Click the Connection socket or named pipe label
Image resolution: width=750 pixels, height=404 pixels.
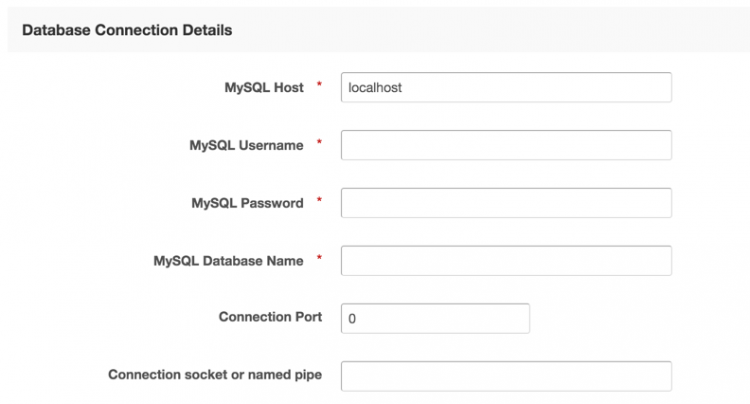(x=215, y=375)
